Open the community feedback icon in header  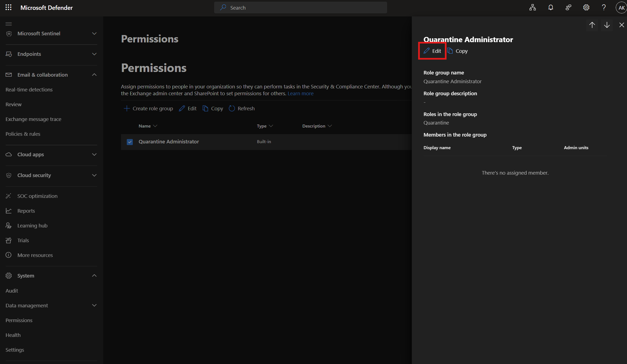(568, 7)
